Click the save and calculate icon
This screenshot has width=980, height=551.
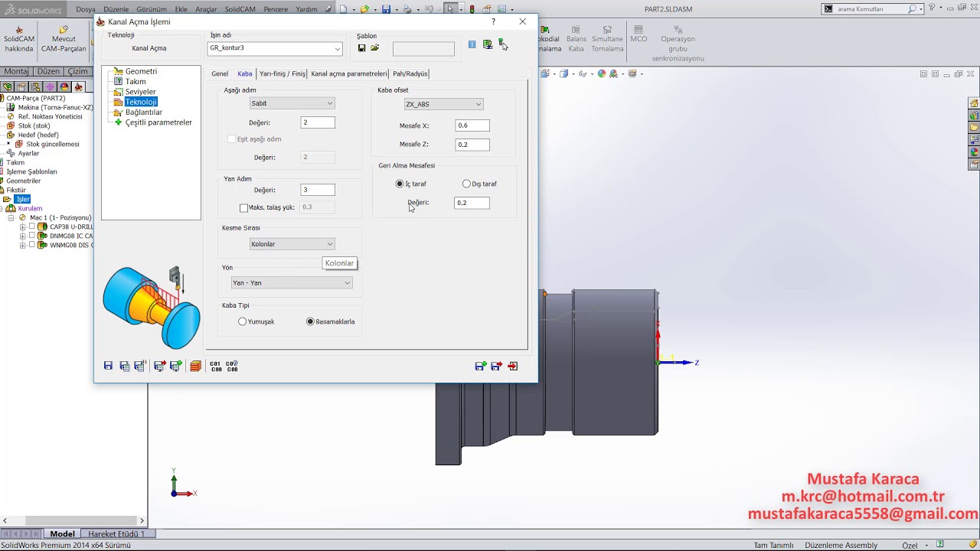(x=124, y=367)
